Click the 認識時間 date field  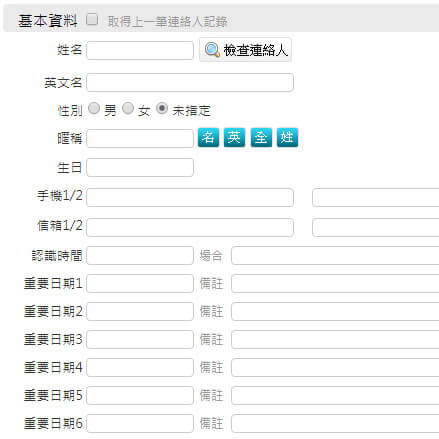click(x=140, y=255)
